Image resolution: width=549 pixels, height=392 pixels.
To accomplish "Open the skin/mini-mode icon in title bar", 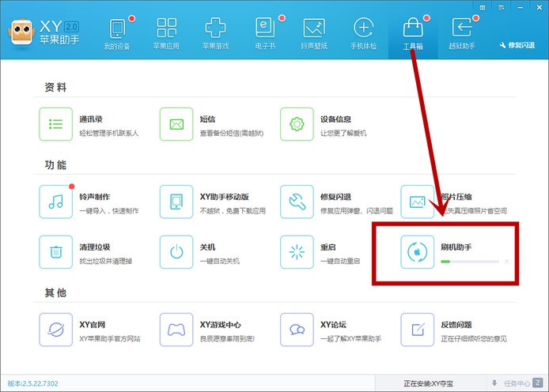I will click(483, 8).
